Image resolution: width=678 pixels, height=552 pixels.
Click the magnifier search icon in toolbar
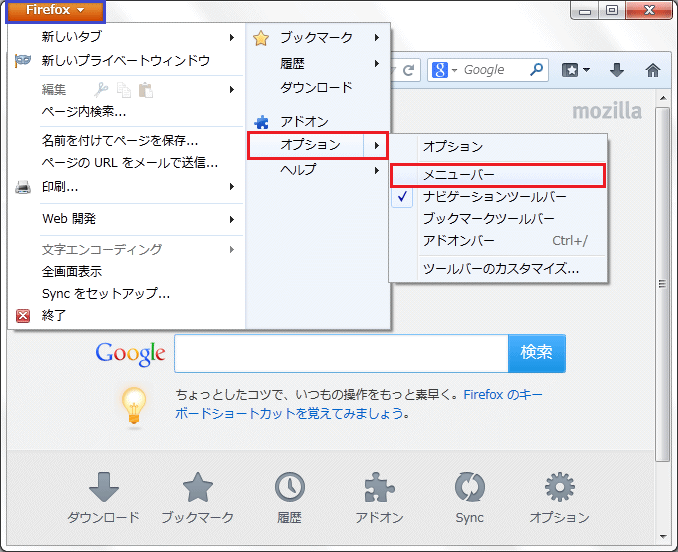click(536, 70)
